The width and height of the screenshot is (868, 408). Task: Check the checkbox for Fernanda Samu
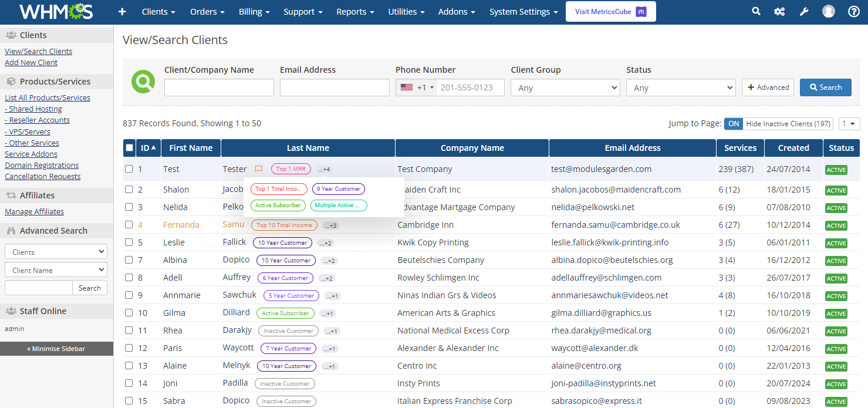[x=129, y=225]
